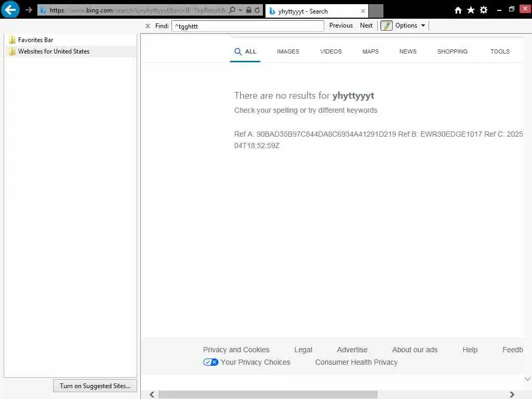Click Next in the Find bar

(x=366, y=25)
